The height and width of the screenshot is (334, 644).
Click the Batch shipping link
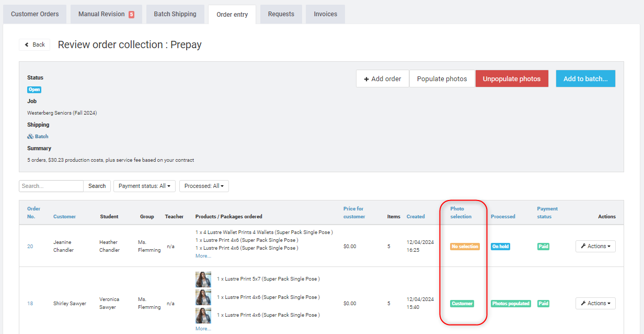point(38,136)
